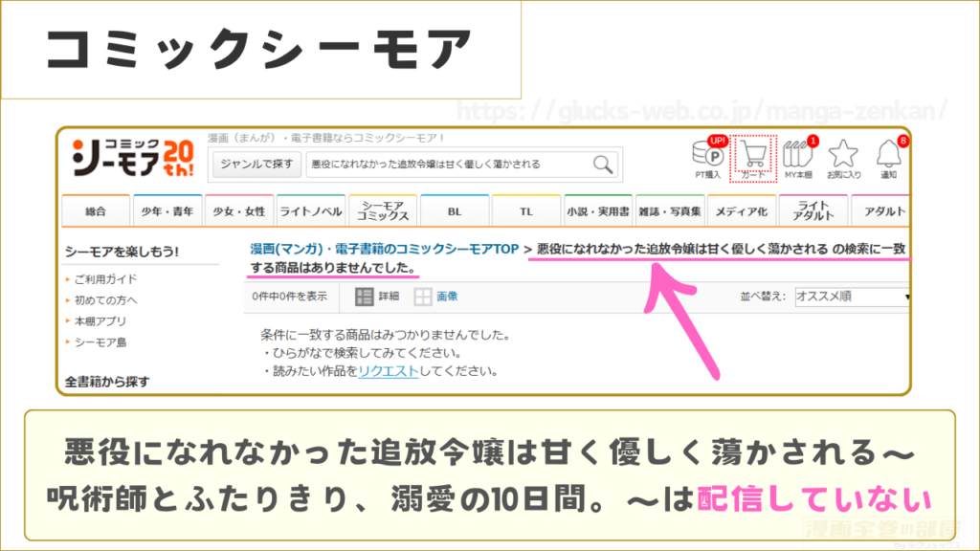Screen dimensions: 980x551
Task: Open ご利用ガイド sidebar link
Action: [x=105, y=279]
